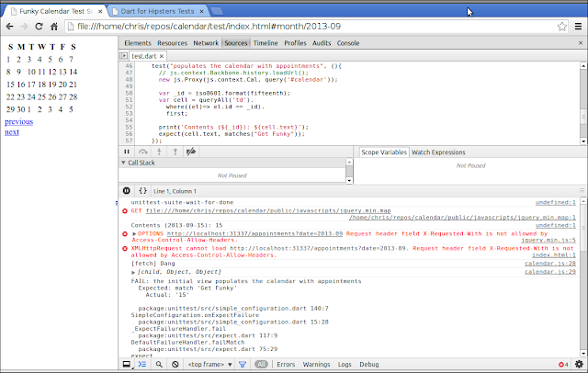Click calendar day 15
Screen dimensions: 588x373
point(10,85)
